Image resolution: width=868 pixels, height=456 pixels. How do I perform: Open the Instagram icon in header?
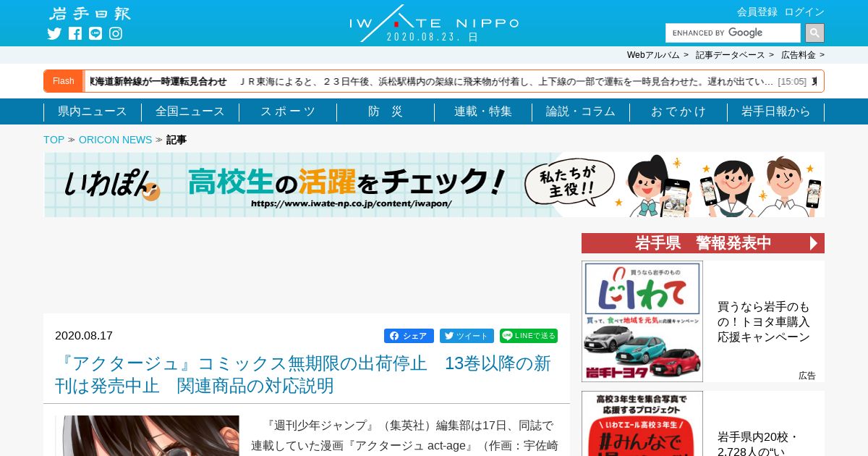click(116, 33)
